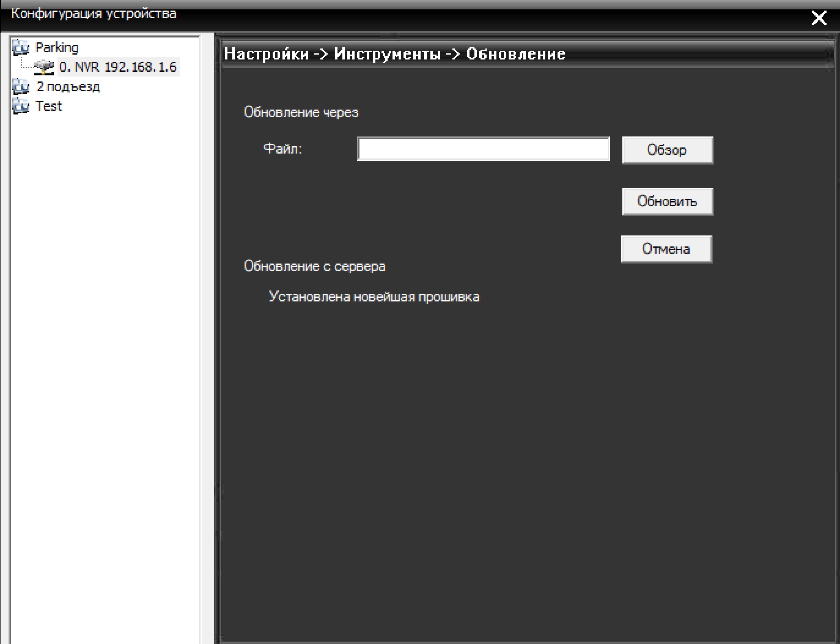The width and height of the screenshot is (840, 644).
Task: Click the Настройки -> Инструменты -> Обновление header
Action: click(x=395, y=54)
